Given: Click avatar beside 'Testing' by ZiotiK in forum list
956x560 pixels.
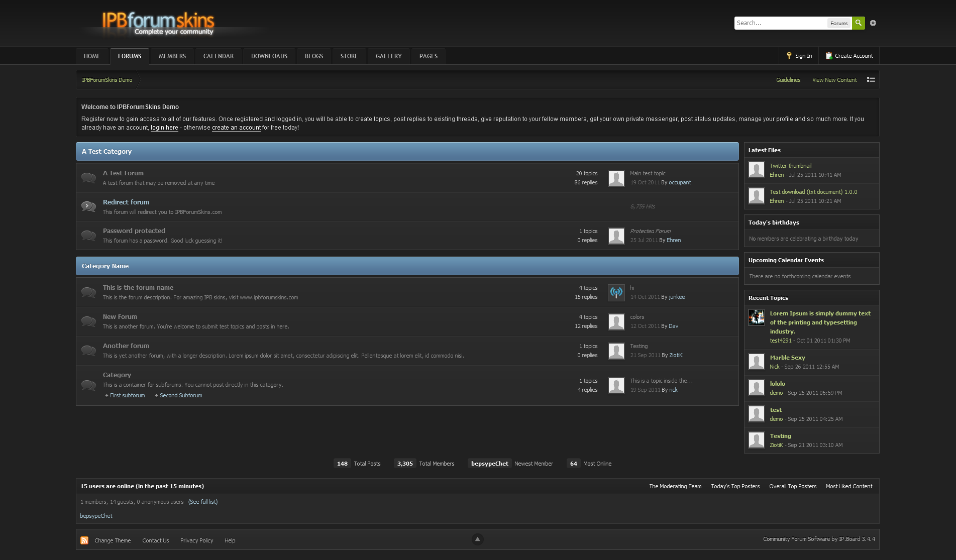Looking at the screenshot, I should pyautogui.click(x=616, y=351).
